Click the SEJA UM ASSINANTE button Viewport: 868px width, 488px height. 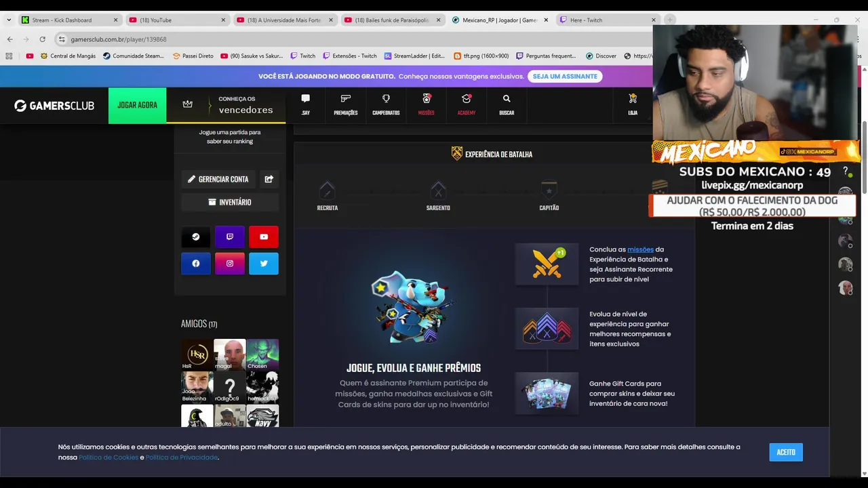(565, 77)
